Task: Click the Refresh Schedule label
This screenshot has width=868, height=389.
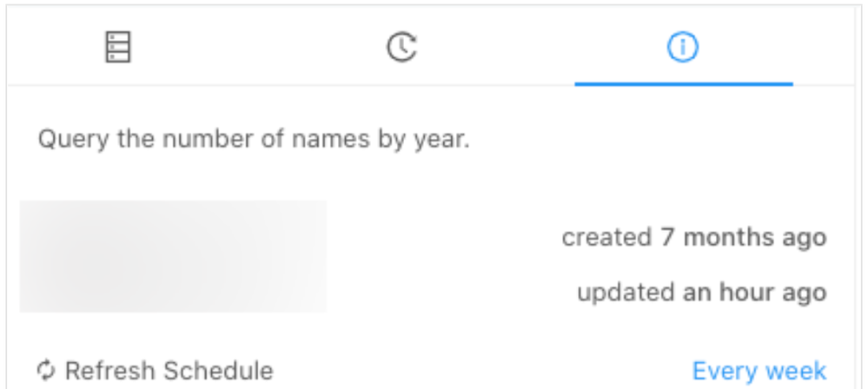Action: tap(169, 371)
